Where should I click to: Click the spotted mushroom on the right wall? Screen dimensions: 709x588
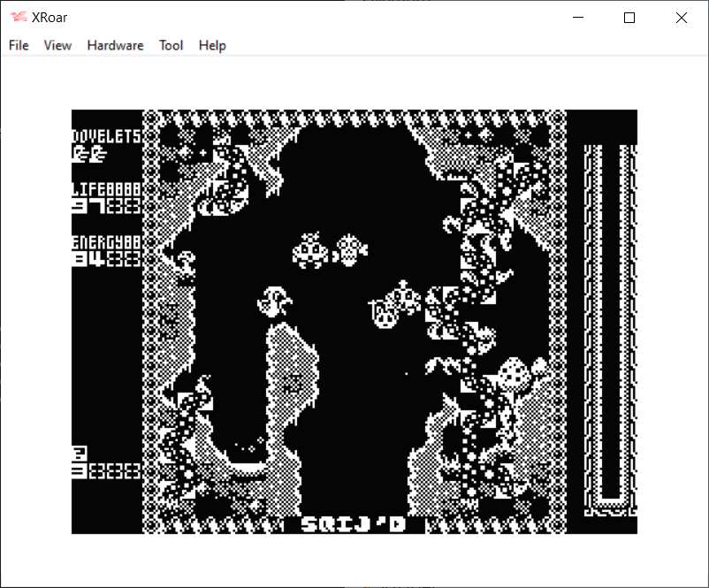[x=515, y=373]
